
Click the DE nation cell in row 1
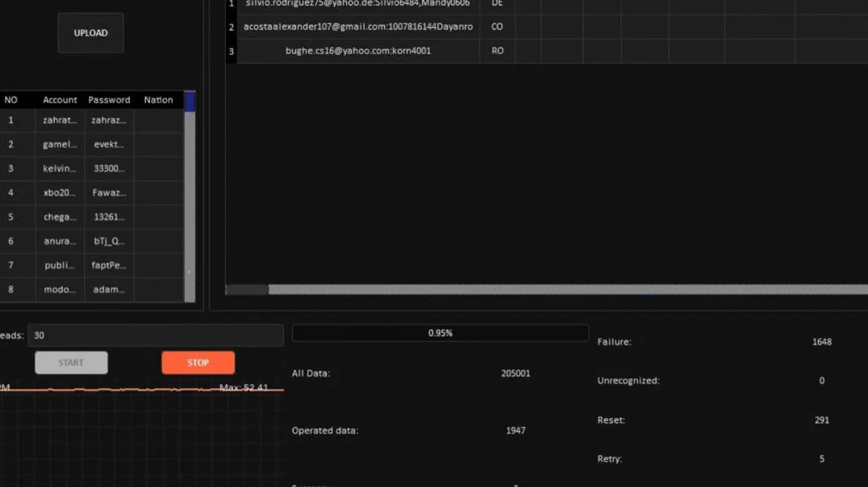(498, 5)
